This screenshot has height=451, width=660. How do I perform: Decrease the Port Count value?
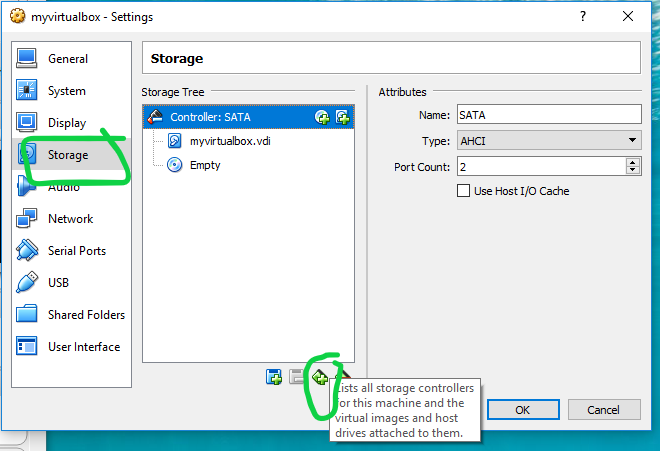coord(634,170)
